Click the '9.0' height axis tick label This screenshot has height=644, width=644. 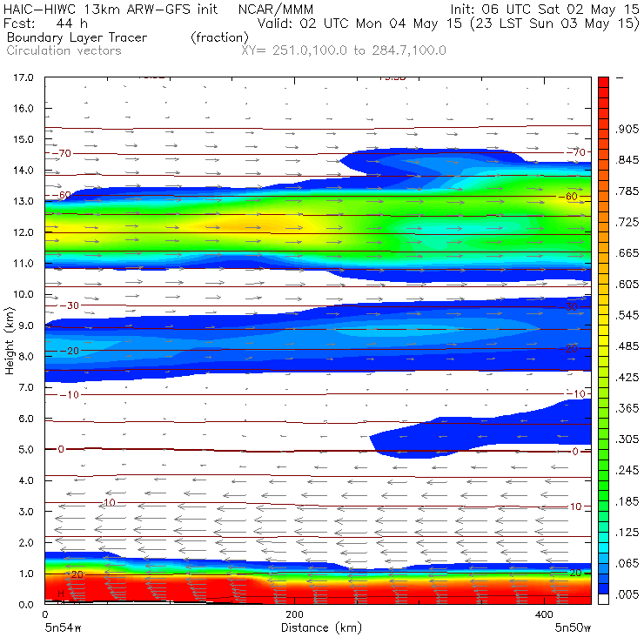click(x=26, y=325)
